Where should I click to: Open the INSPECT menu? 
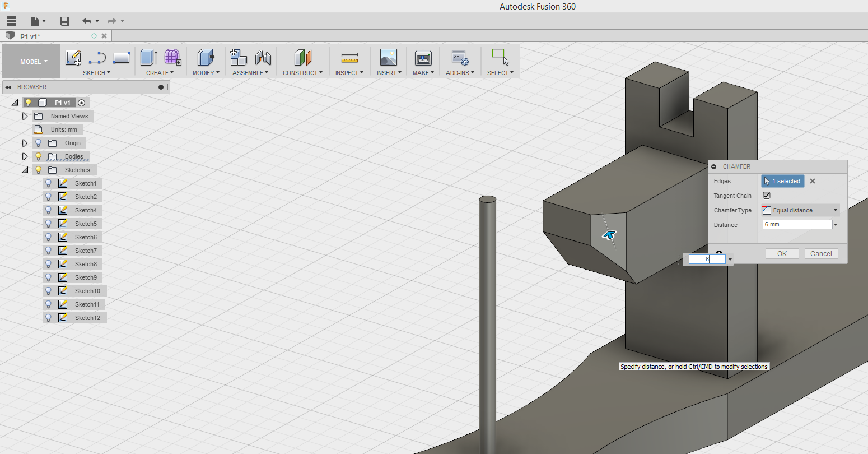[349, 73]
